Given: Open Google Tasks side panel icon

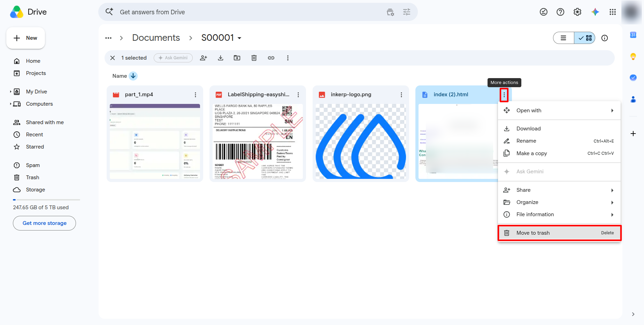Looking at the screenshot, I should 633,77.
